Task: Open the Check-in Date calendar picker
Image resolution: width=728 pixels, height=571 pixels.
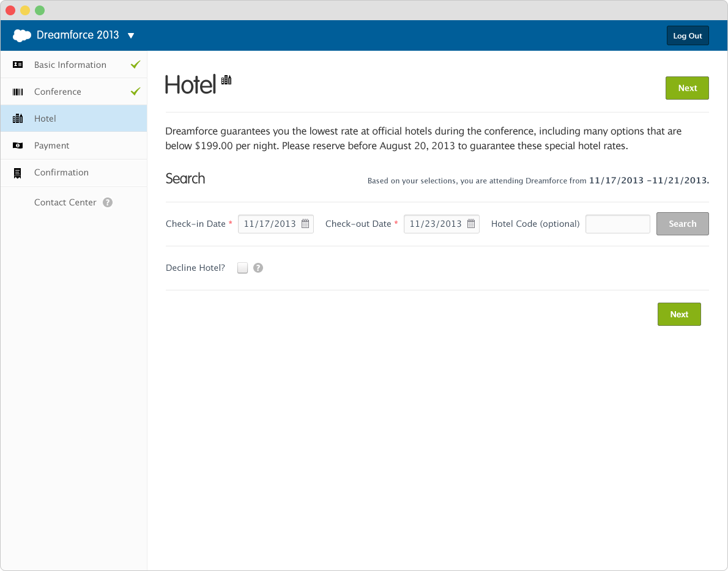Action: tap(305, 224)
